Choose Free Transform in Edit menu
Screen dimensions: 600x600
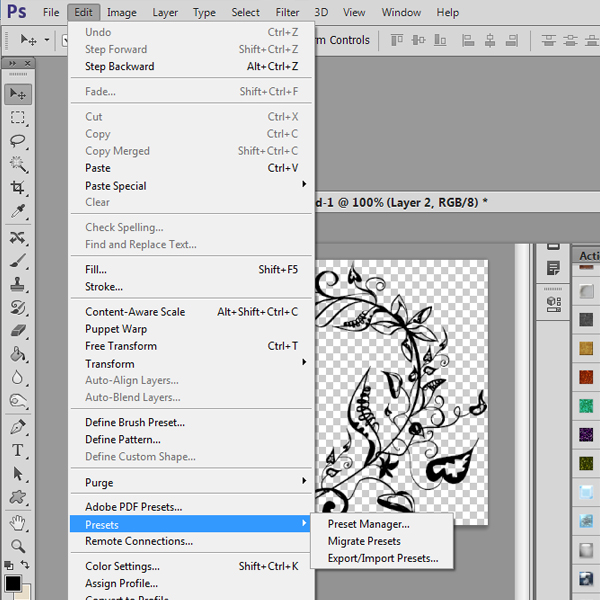191,346
